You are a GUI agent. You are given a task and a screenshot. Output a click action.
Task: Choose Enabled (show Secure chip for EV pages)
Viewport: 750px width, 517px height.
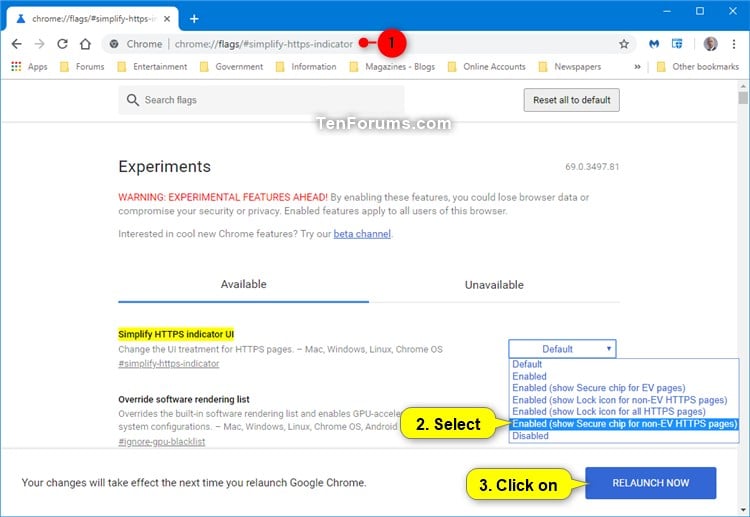pyautogui.click(x=624, y=388)
